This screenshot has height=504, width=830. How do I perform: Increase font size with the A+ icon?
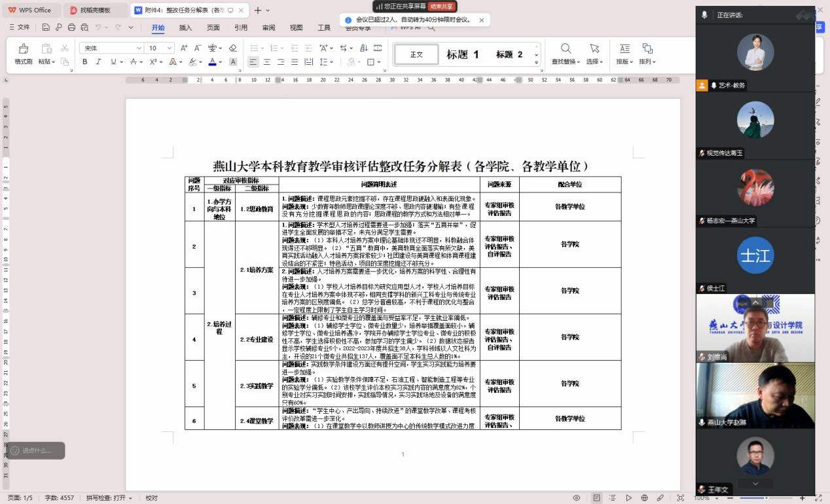coord(184,48)
